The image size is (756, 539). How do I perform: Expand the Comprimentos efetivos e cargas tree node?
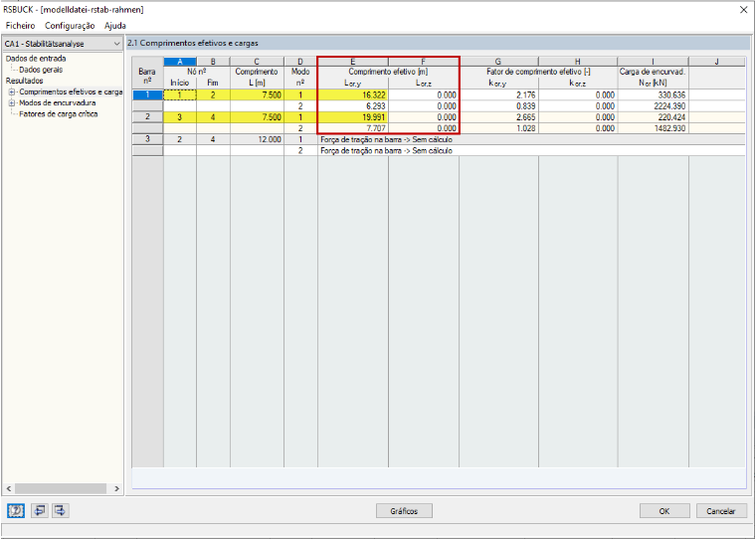tap(12, 91)
